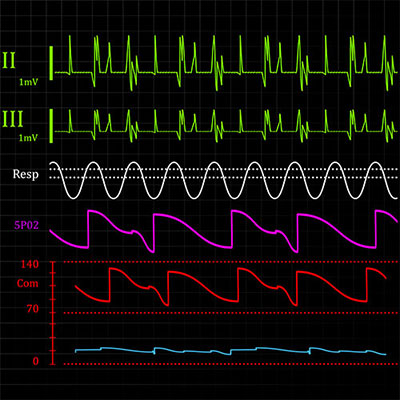Click the 70 scale value
The image size is (400, 400).
[x=33, y=309]
